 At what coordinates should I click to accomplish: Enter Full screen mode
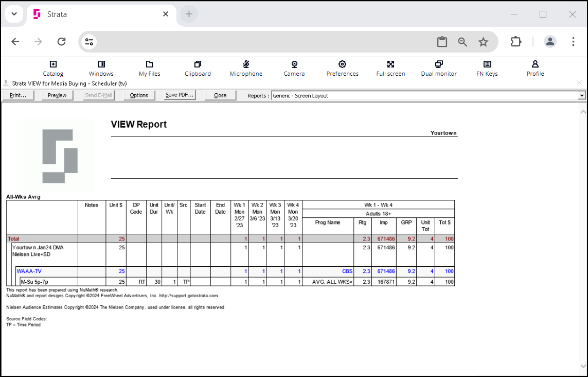[390, 64]
